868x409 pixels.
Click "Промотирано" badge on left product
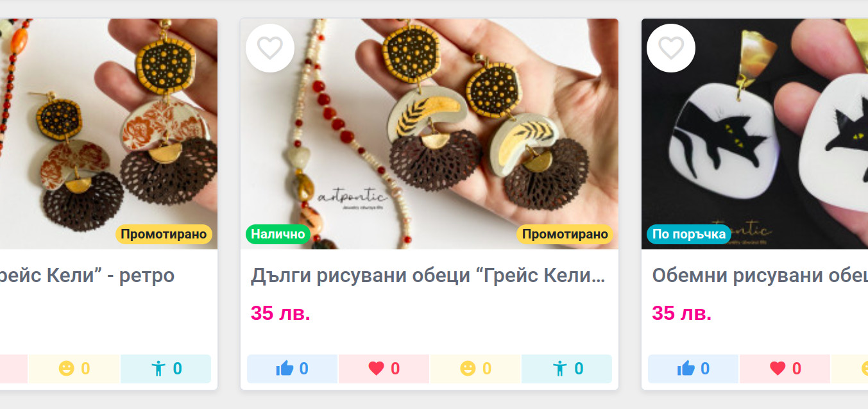tap(164, 234)
